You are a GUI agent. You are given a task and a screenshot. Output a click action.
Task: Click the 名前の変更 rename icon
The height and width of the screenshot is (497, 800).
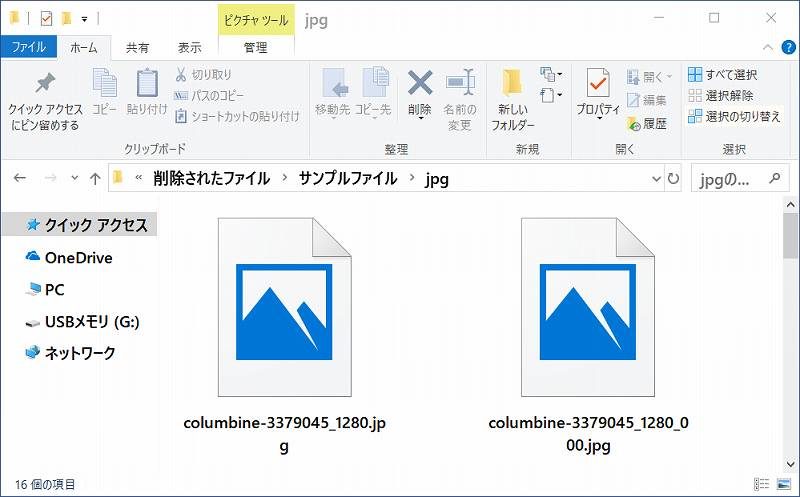(x=459, y=83)
